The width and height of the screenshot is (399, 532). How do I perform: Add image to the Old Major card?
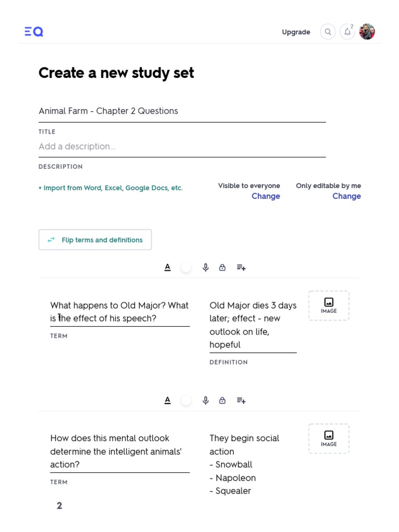329,305
